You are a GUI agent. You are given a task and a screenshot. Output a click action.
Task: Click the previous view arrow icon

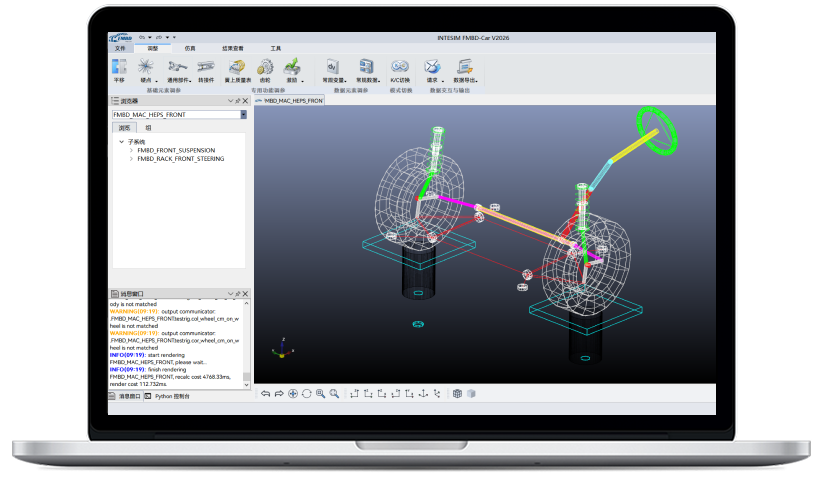coord(266,394)
